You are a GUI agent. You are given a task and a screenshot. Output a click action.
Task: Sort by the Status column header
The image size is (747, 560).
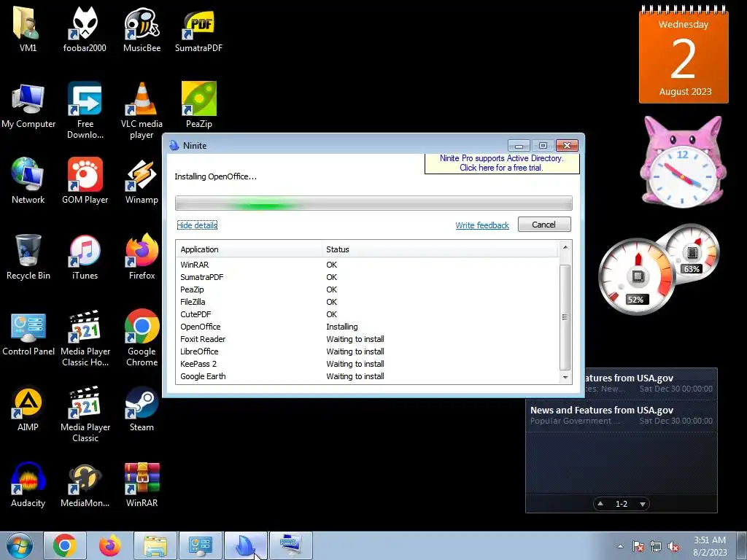coord(440,249)
